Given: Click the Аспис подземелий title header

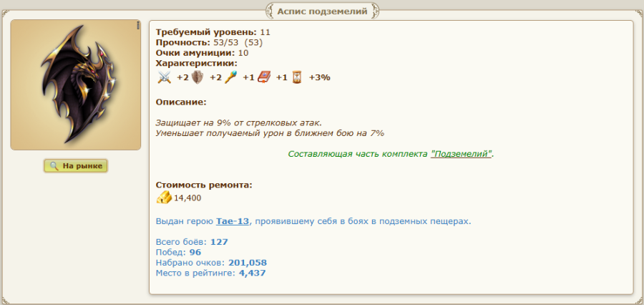Looking at the screenshot, I should click(x=322, y=11).
